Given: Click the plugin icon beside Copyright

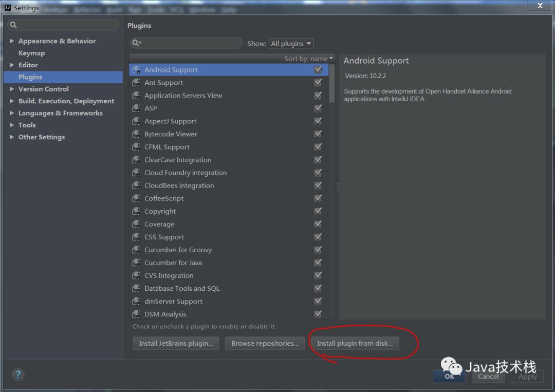Looking at the screenshot, I should [136, 211].
